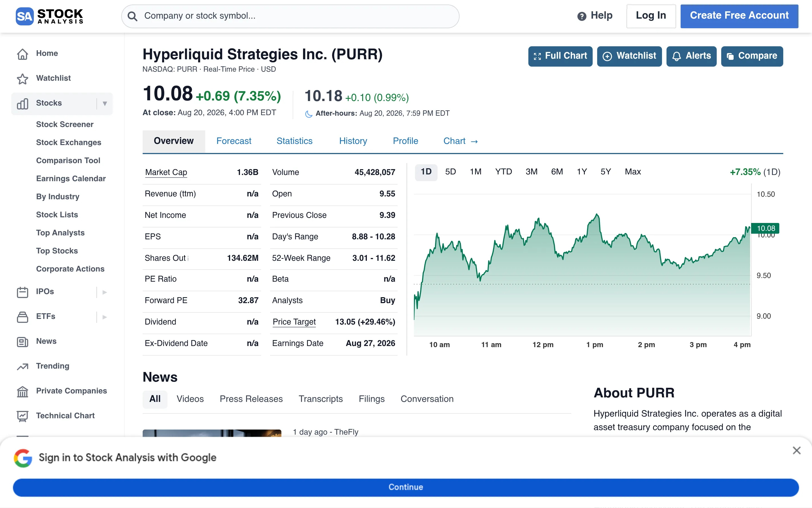Image resolution: width=812 pixels, height=508 pixels.
Task: Expand the ETFs submenu arrow
Action: [105, 317]
